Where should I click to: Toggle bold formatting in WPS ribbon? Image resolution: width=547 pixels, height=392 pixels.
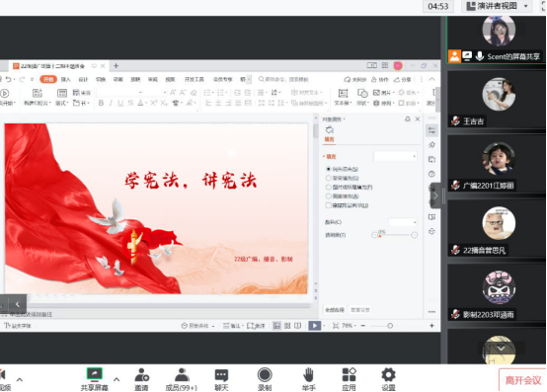point(101,103)
